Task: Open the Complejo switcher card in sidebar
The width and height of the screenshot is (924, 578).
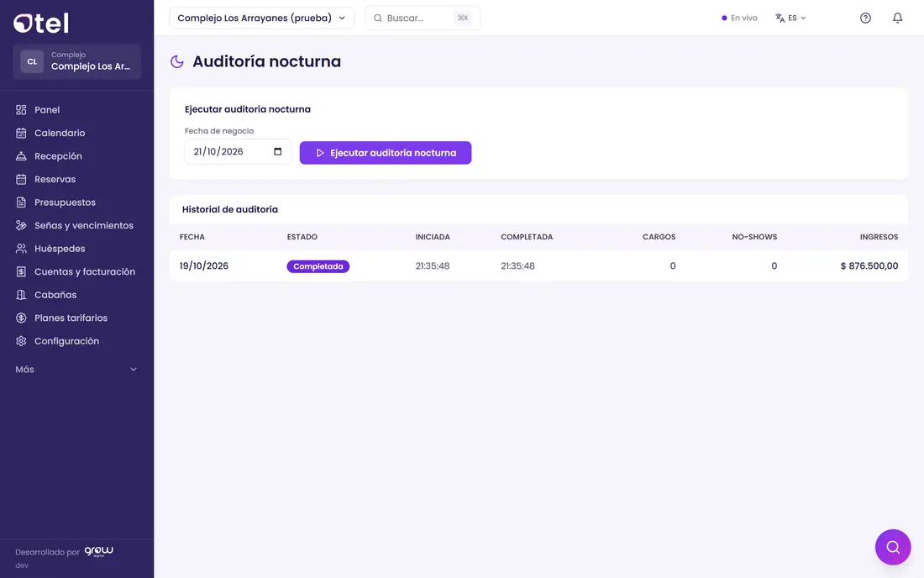Action: tap(76, 61)
